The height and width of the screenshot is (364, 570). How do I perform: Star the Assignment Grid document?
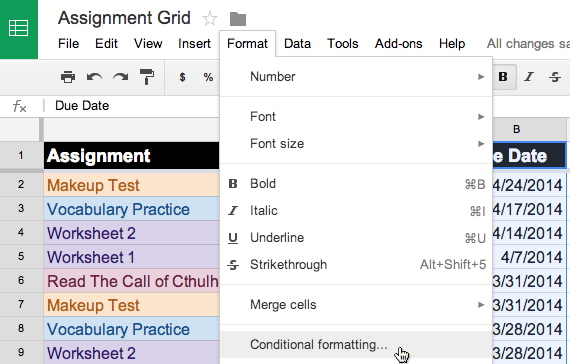tap(210, 19)
